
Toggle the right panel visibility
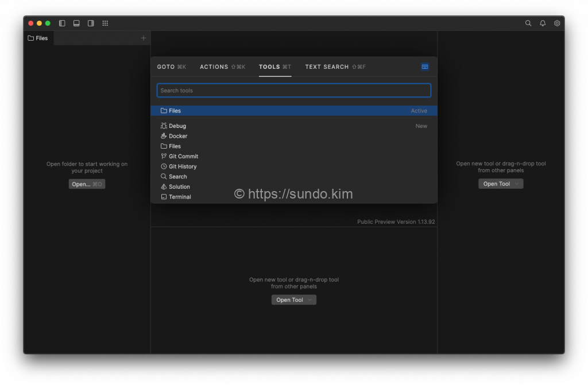point(91,24)
